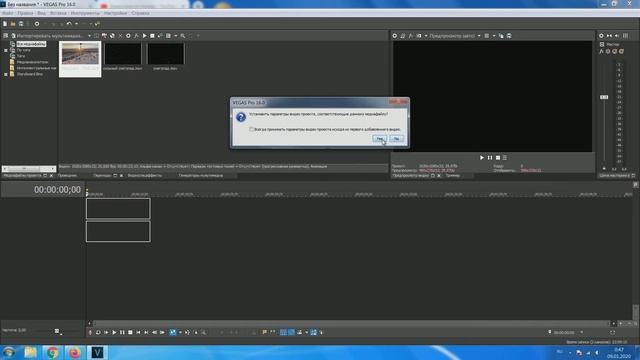Screen dimensions: 640x360
Task: Click the timeline horizontal scrollbar
Action: [351, 323]
